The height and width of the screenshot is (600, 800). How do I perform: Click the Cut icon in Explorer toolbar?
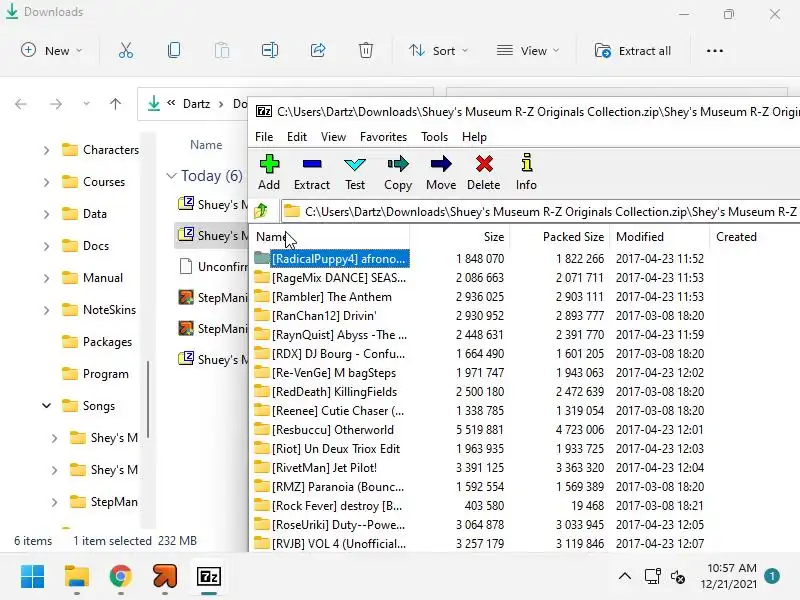[x=126, y=51]
